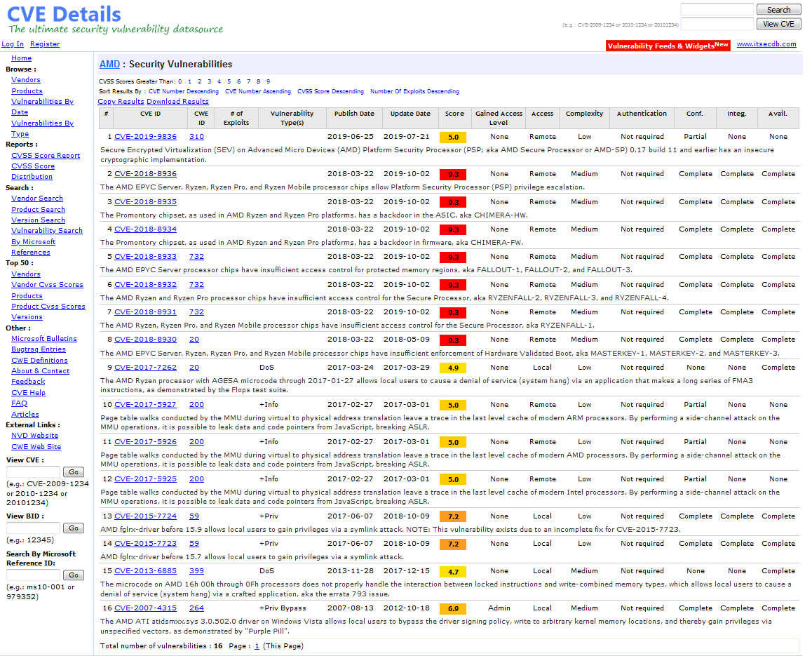This screenshot has width=812, height=656.
Task: Go to page 1 in pagination
Action: click(257, 646)
